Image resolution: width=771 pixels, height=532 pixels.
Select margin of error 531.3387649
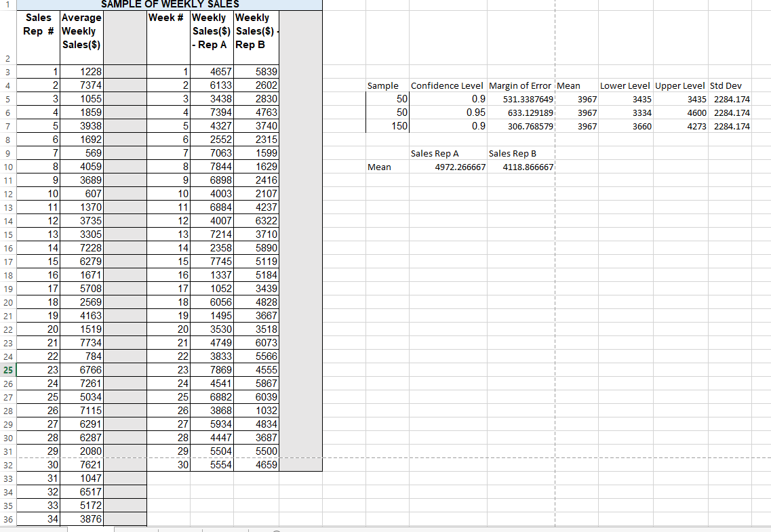[521, 99]
